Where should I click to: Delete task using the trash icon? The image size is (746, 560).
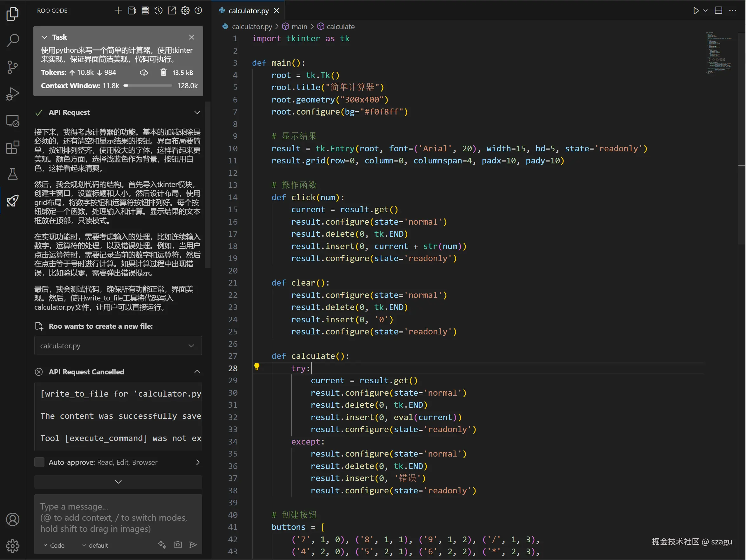(163, 72)
